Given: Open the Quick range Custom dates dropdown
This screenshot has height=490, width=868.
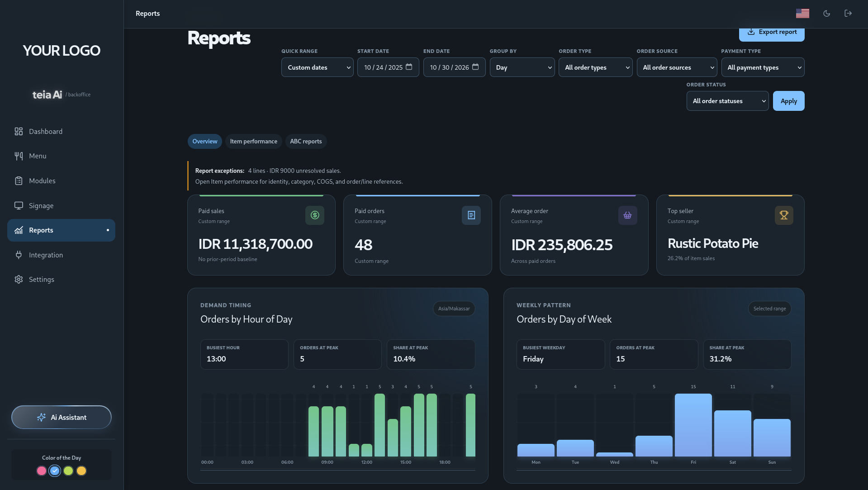Looking at the screenshot, I should (318, 67).
